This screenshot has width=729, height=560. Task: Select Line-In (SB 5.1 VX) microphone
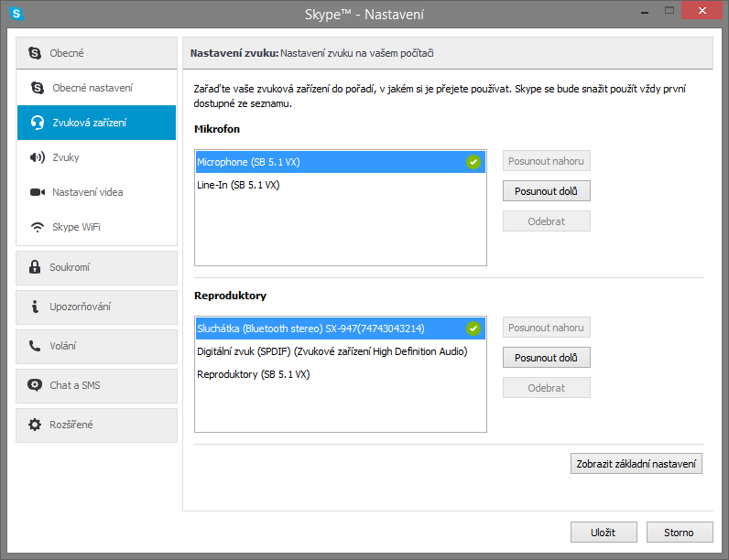coord(341,185)
